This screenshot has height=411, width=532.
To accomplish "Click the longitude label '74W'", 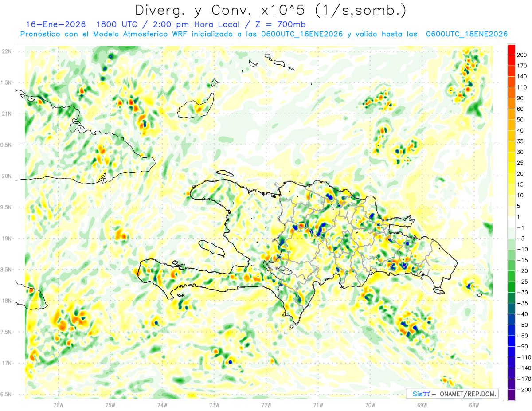I will [x=162, y=405].
